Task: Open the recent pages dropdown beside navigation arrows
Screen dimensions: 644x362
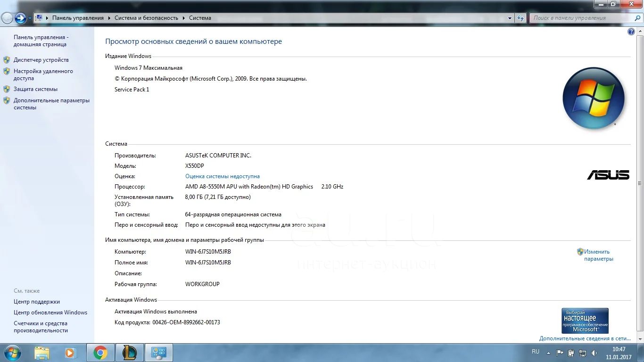Action: pyautogui.click(x=30, y=18)
